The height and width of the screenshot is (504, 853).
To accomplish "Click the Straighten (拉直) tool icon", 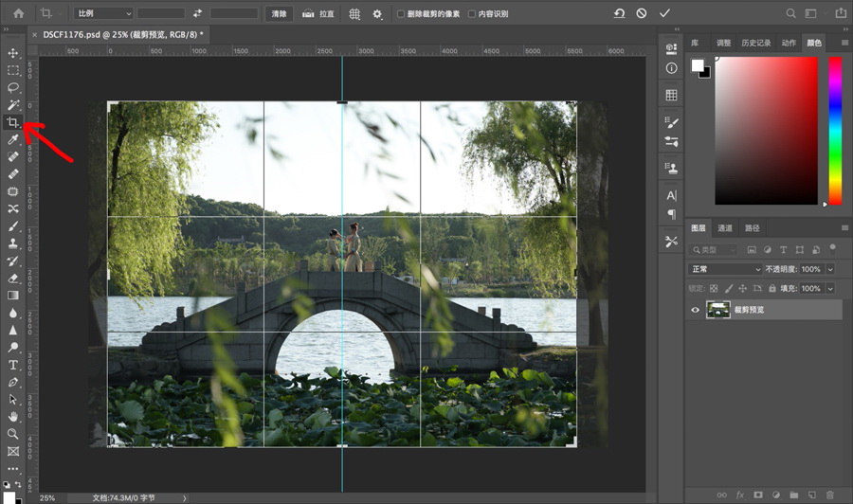I will pos(309,14).
